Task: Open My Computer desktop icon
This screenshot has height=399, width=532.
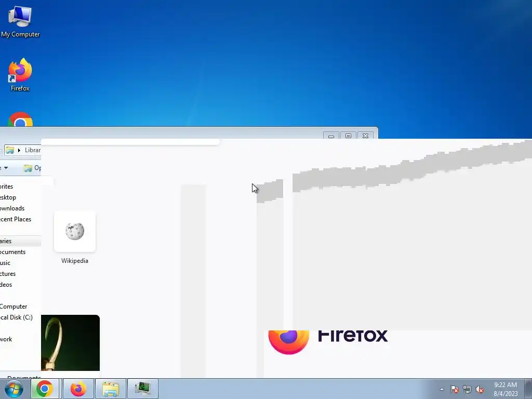Action: [x=20, y=22]
